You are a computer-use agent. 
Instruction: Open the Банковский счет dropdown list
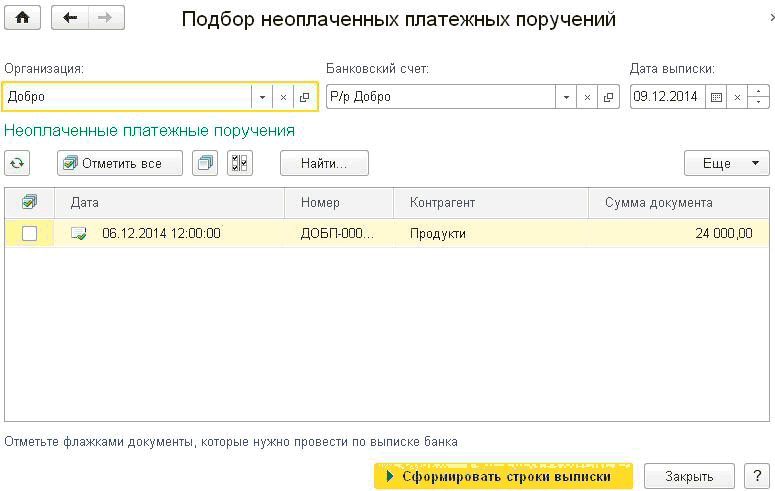pyautogui.click(x=566, y=97)
